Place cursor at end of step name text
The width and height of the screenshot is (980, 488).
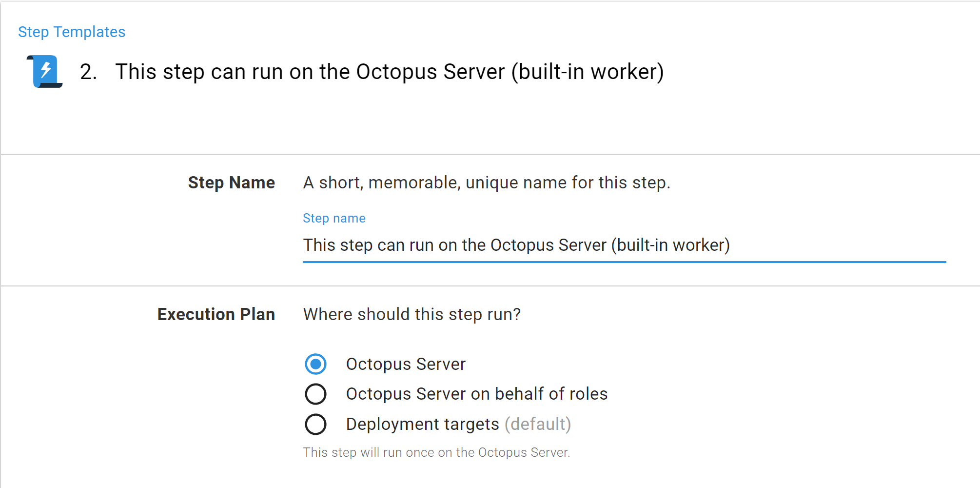730,245
